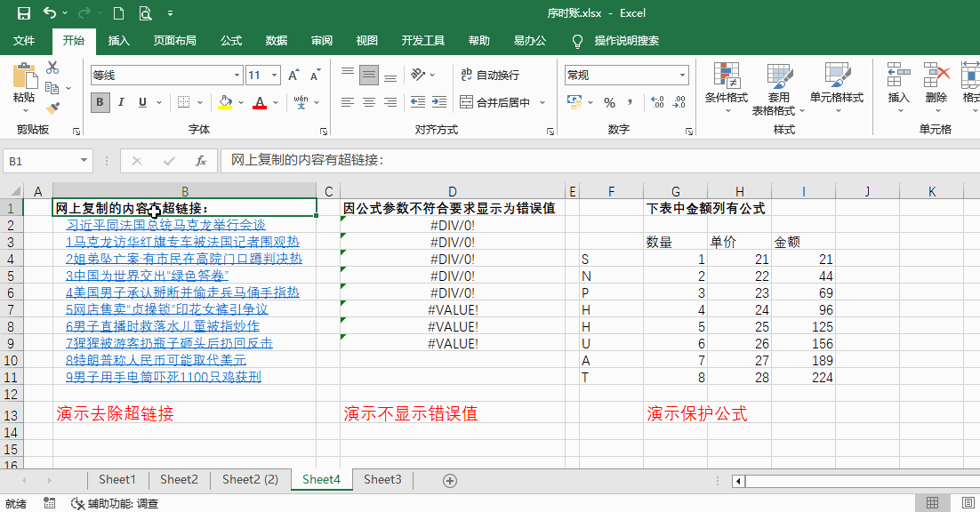Save the workbook with the disk icon
The image size is (980, 512).
[x=24, y=13]
